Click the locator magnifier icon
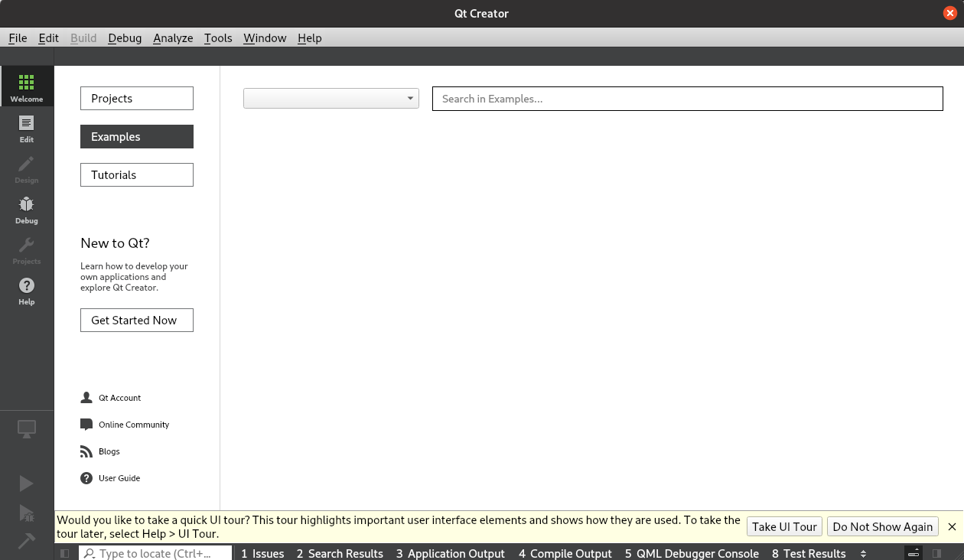Screen dimensions: 964x560 point(90,553)
